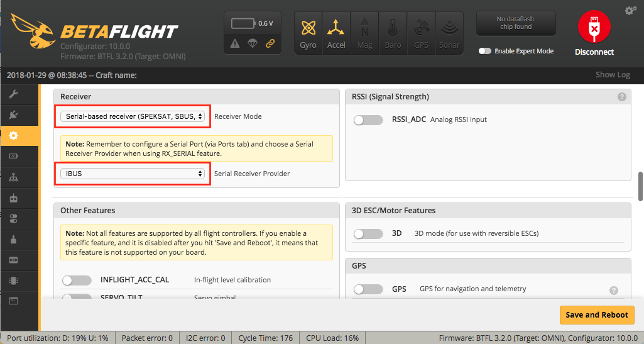This screenshot has width=644, height=344.
Task: Click the Other Features header
Action: coord(196,211)
